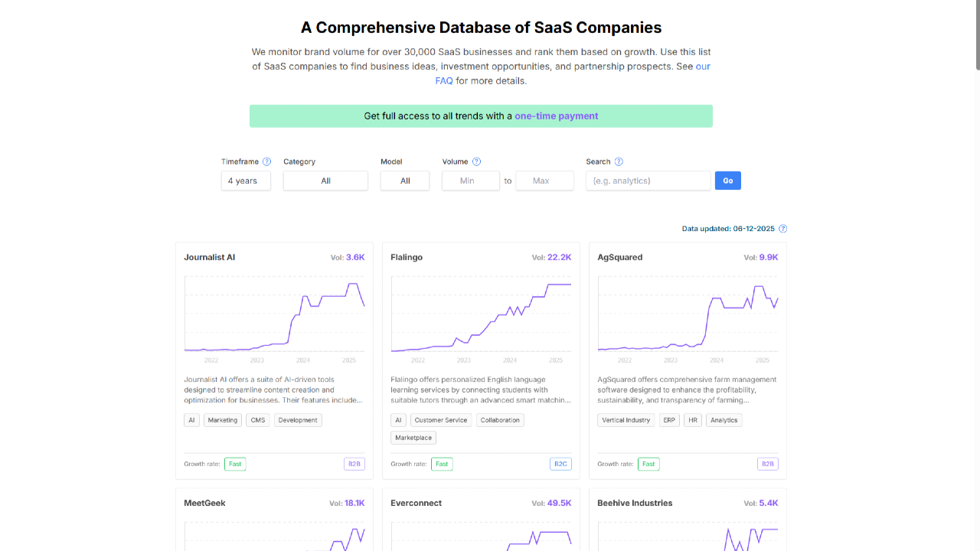The image size is (980, 551).
Task: Select the CMS tag on Journalist AI
Action: pos(258,420)
